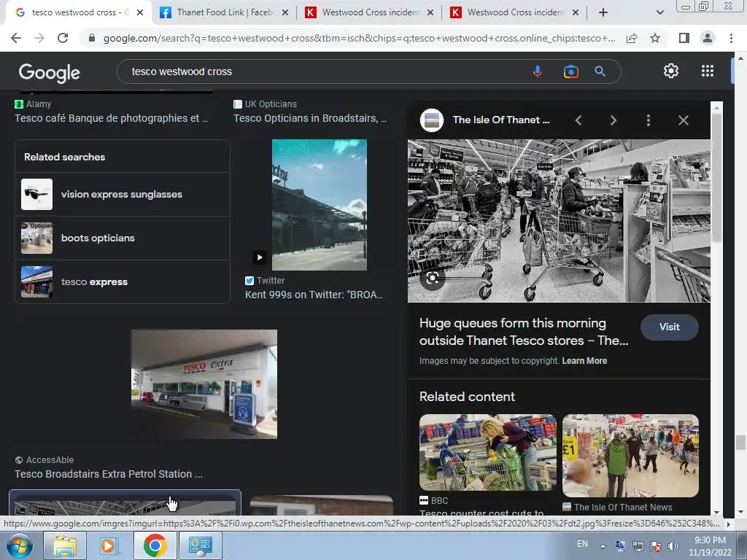Click Chrome icon in taskbar
Viewport: 747px width, 560px height.
(x=155, y=545)
